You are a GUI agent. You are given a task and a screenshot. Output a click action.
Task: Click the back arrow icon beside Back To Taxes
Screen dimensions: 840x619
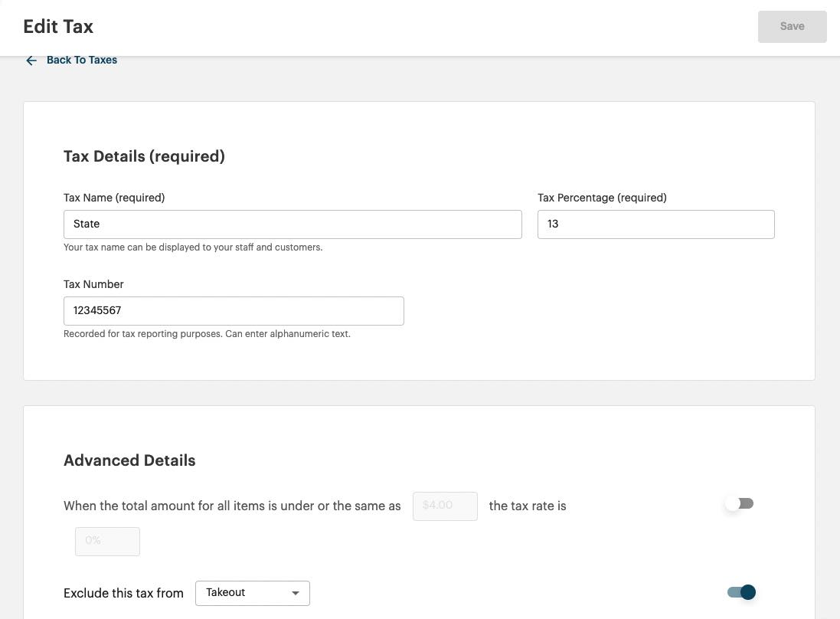(x=31, y=60)
